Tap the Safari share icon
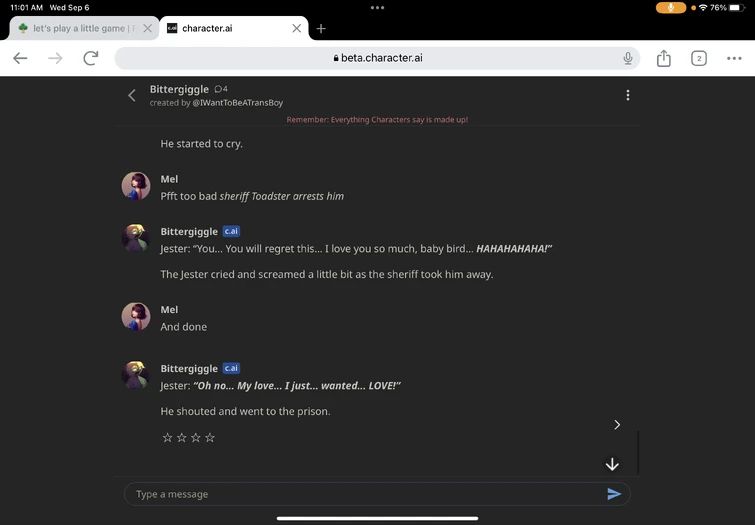 pyautogui.click(x=664, y=58)
